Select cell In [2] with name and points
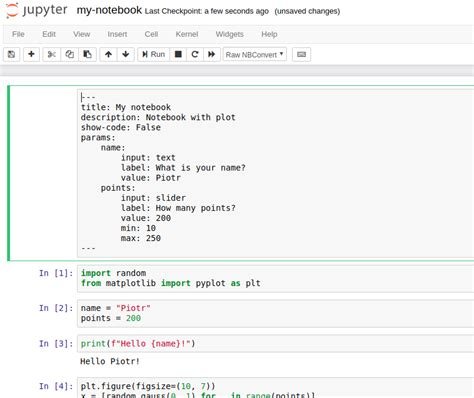Viewport: 474px width, 398px height. click(x=276, y=313)
